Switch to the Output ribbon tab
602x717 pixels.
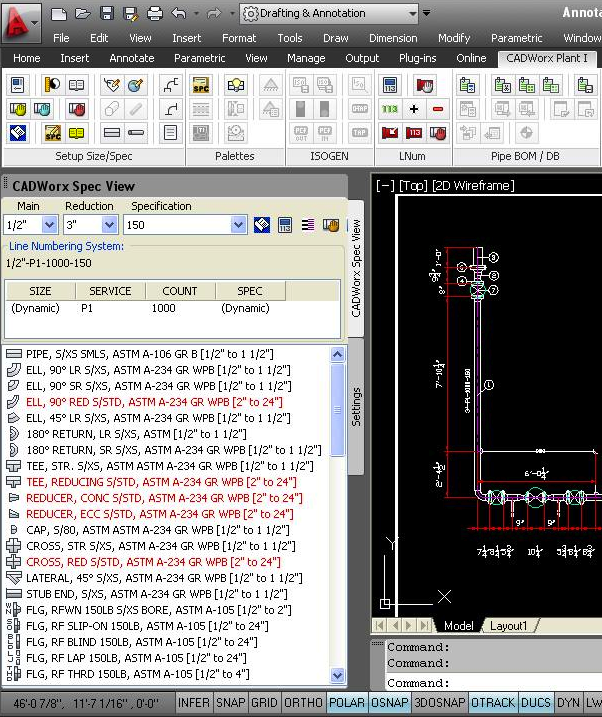pos(362,58)
